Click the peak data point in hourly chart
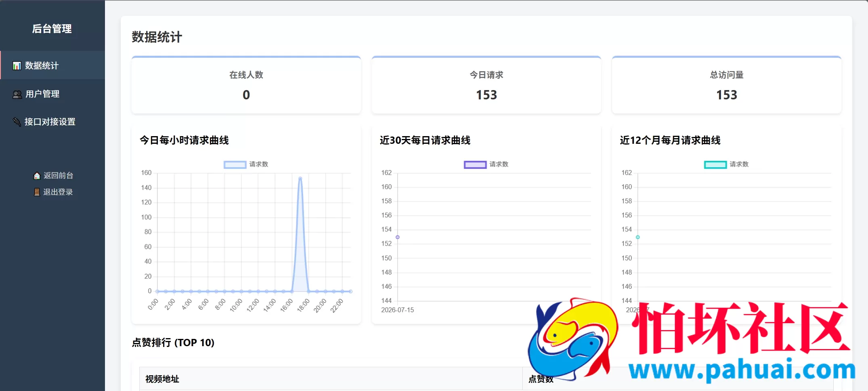 coord(300,178)
